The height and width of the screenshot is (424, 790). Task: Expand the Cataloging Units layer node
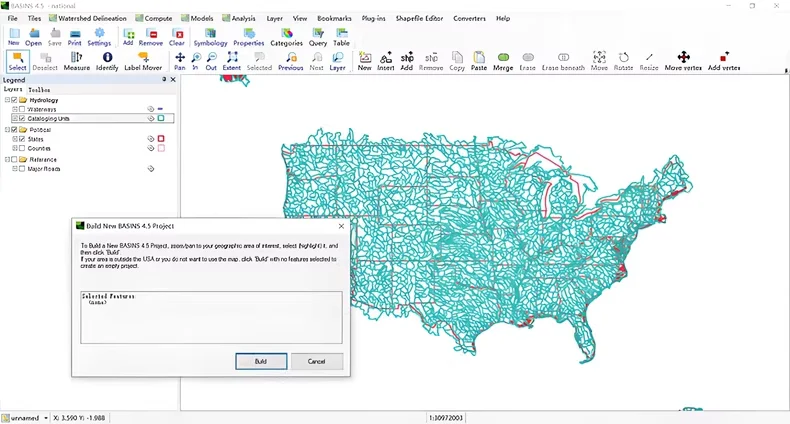tap(15, 118)
